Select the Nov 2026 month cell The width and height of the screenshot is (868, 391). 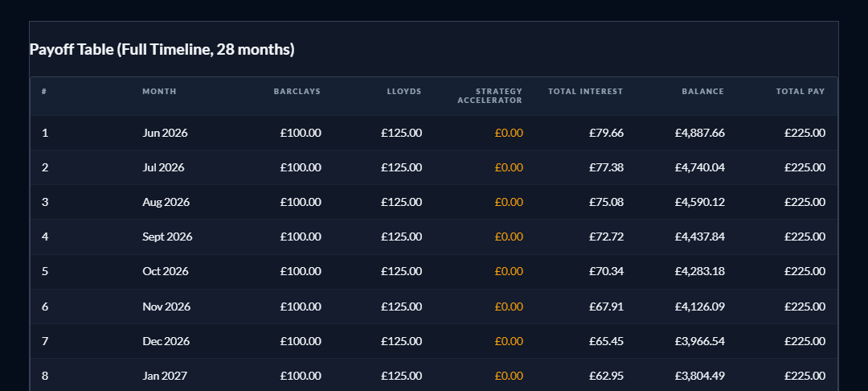pos(166,307)
